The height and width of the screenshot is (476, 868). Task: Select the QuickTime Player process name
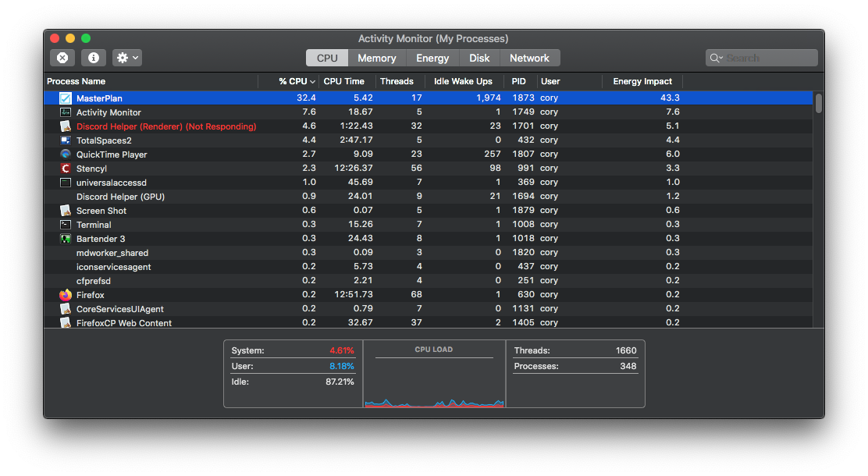click(112, 155)
